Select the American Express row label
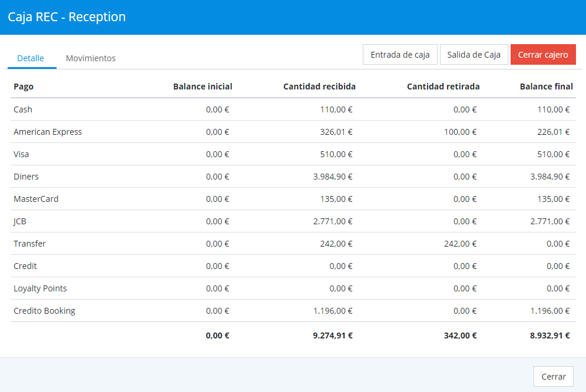586x392 pixels. tap(48, 132)
